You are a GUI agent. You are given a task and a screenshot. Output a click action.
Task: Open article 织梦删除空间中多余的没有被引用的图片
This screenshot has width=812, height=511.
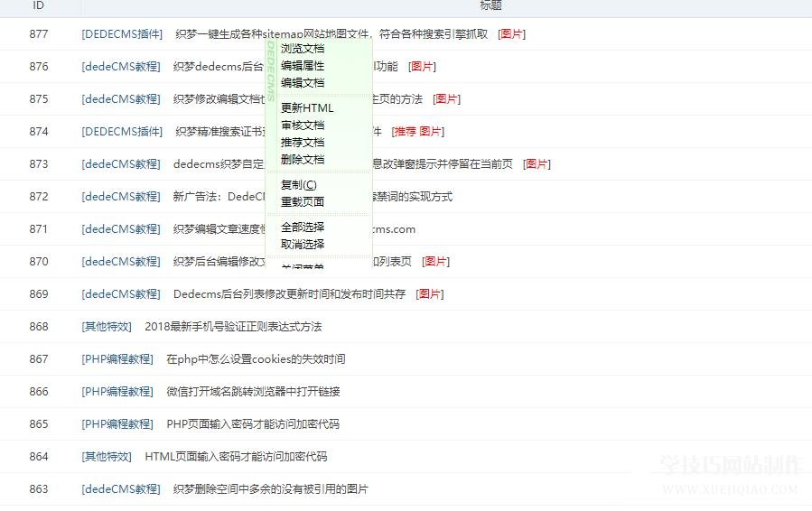tap(271, 489)
